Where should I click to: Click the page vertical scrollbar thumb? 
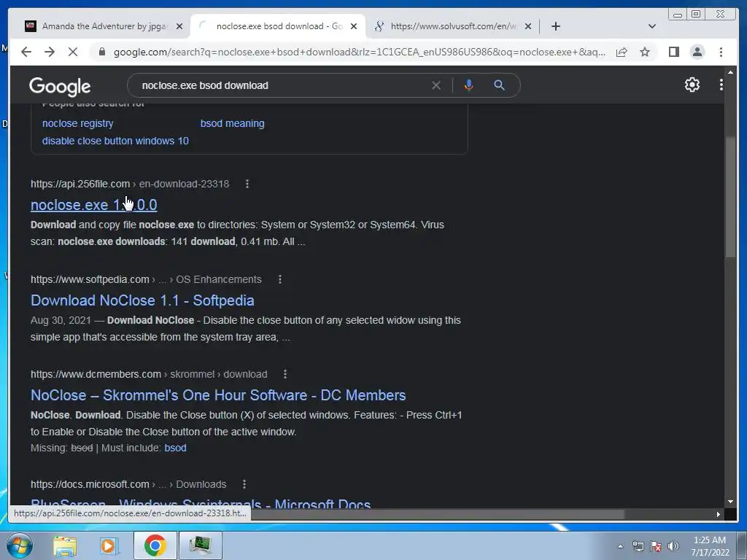730,197
